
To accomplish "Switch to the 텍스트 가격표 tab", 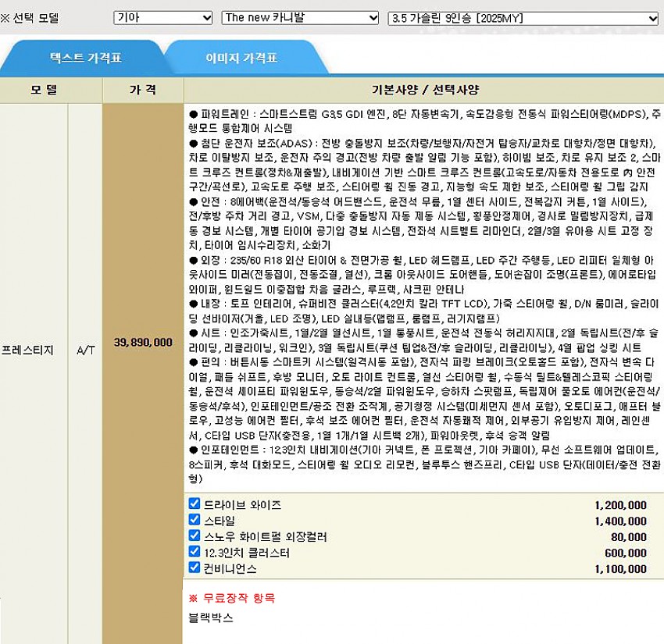I will click(85, 58).
